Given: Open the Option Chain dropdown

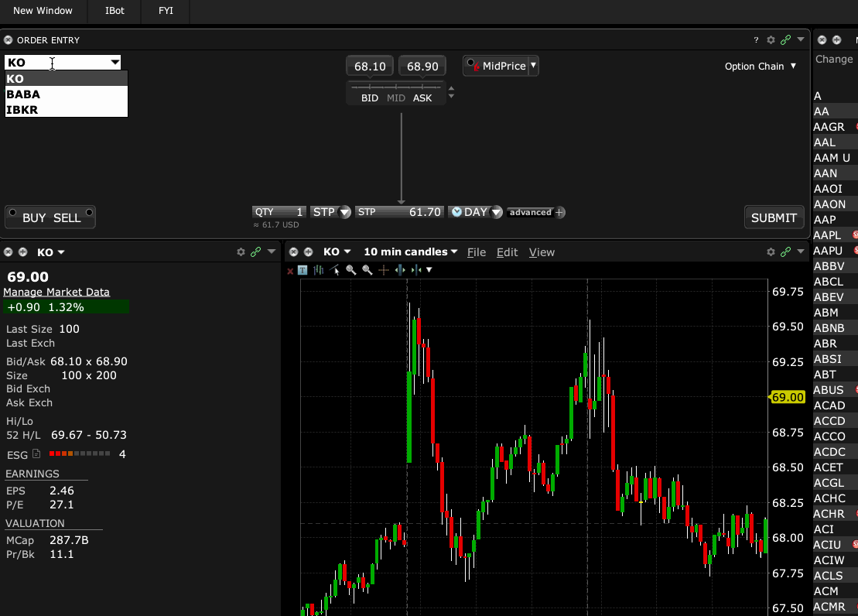Looking at the screenshot, I should click(x=760, y=67).
